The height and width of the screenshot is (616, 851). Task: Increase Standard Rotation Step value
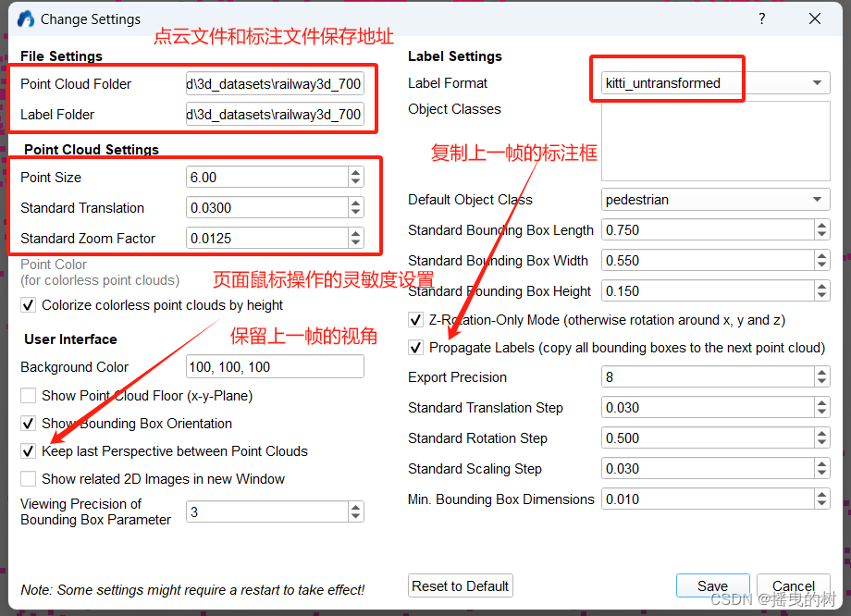822,433
